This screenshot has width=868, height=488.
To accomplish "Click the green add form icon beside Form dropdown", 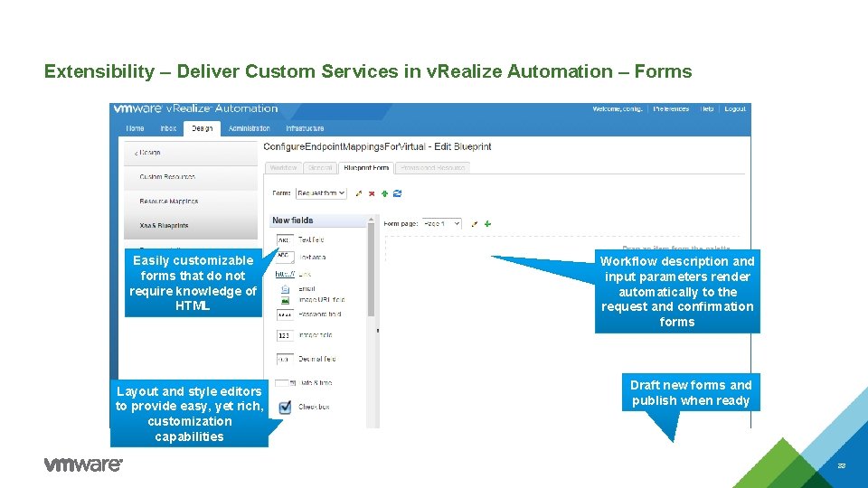I will point(384,193).
